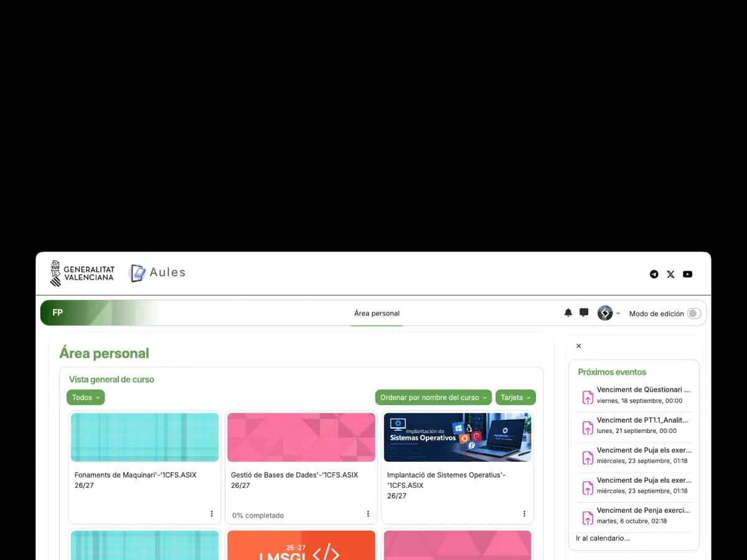747x560 pixels.
Task: Open the Todos filter dropdown
Action: coord(86,398)
